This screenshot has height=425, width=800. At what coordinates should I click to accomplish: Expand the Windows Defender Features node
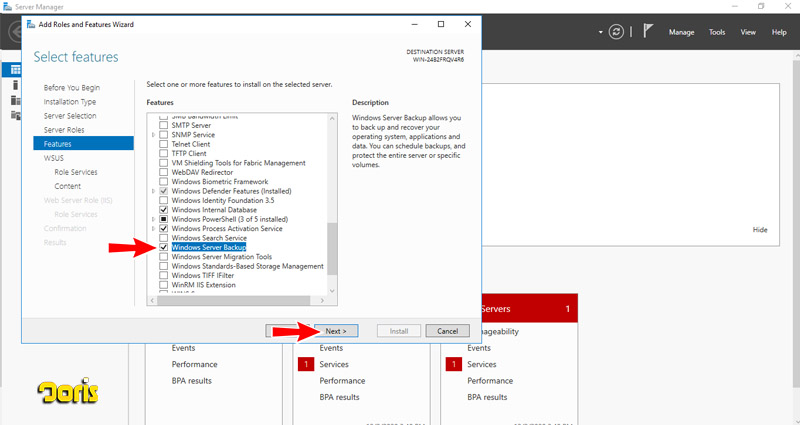click(153, 191)
